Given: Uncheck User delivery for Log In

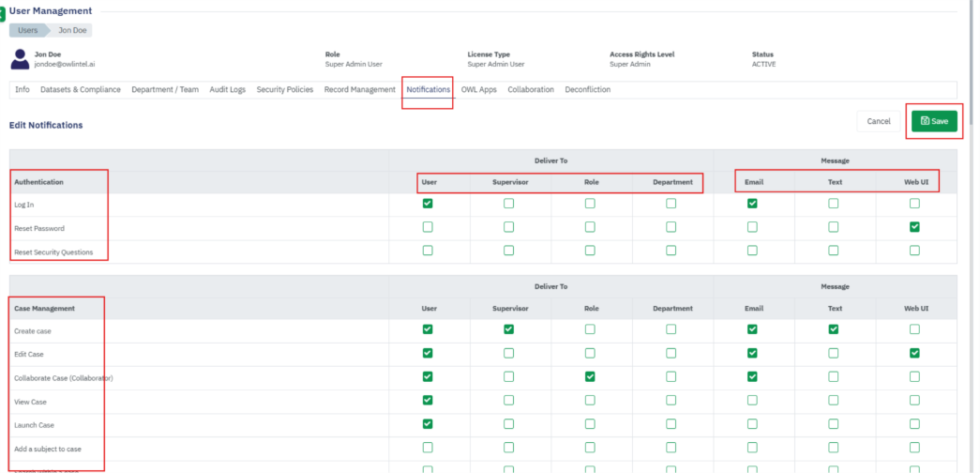Looking at the screenshot, I should (428, 204).
